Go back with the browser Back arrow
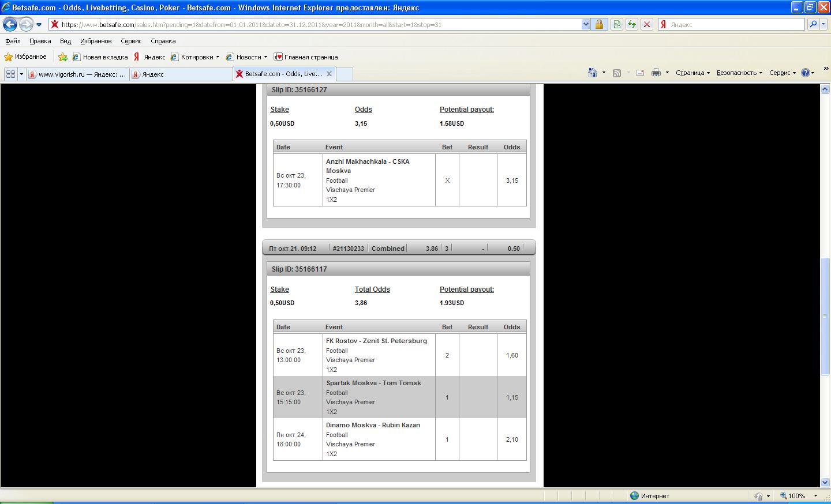 (x=10, y=25)
